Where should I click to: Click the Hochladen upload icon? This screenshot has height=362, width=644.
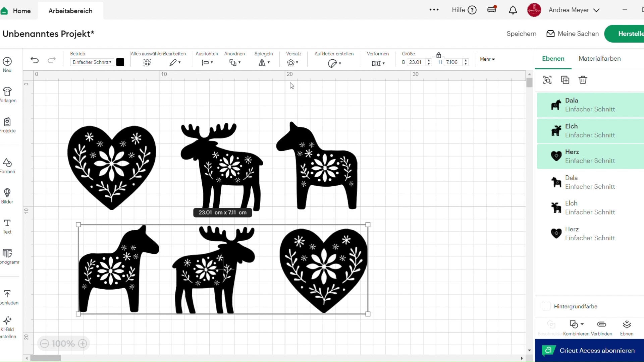[x=7, y=294]
